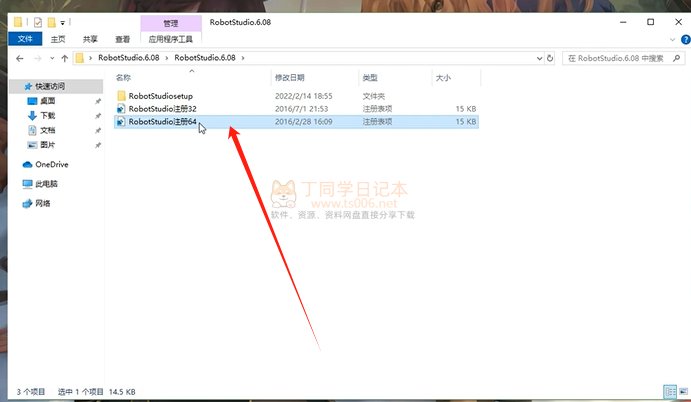
Task: Click the search magnifier icon
Action: point(676,58)
